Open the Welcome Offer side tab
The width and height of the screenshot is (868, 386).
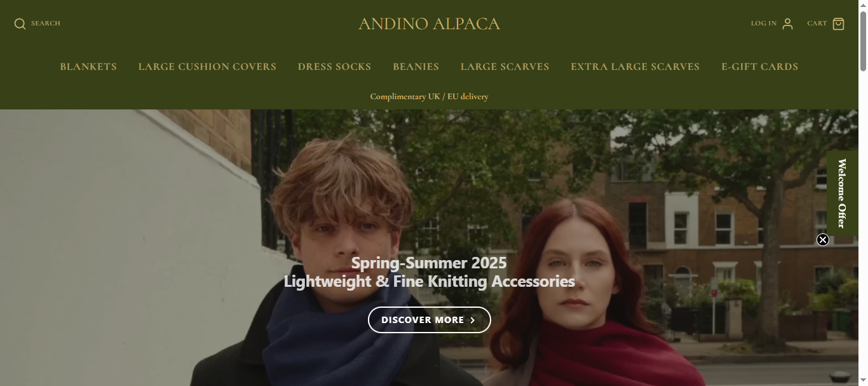click(x=842, y=193)
